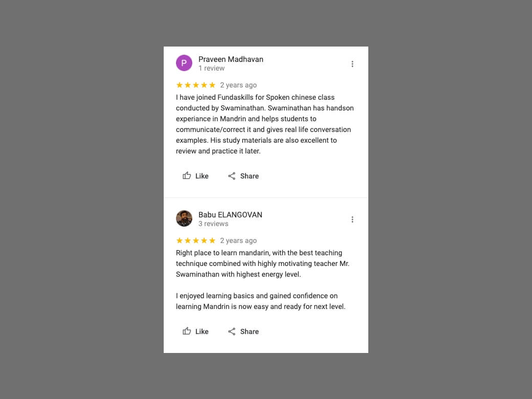Open Babu ELANGOVAN's reviewer profile name

coord(230,215)
